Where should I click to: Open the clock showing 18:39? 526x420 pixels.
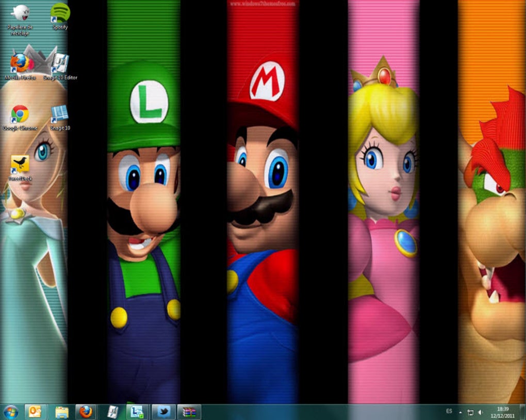click(502, 412)
